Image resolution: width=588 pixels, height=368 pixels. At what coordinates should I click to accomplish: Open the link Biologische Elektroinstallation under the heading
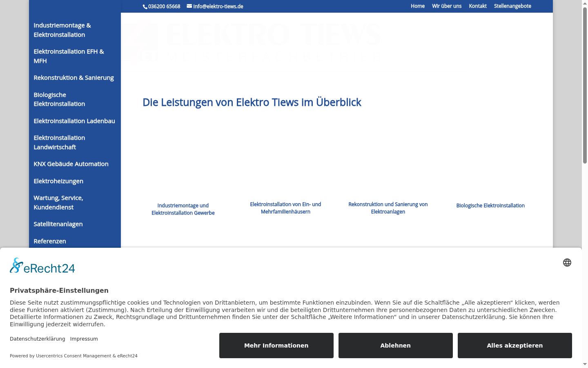pyautogui.click(x=490, y=206)
